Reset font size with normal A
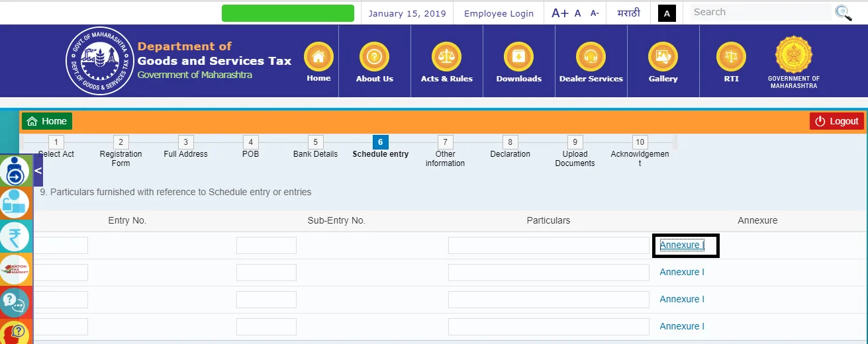This screenshot has width=868, height=344. (577, 13)
